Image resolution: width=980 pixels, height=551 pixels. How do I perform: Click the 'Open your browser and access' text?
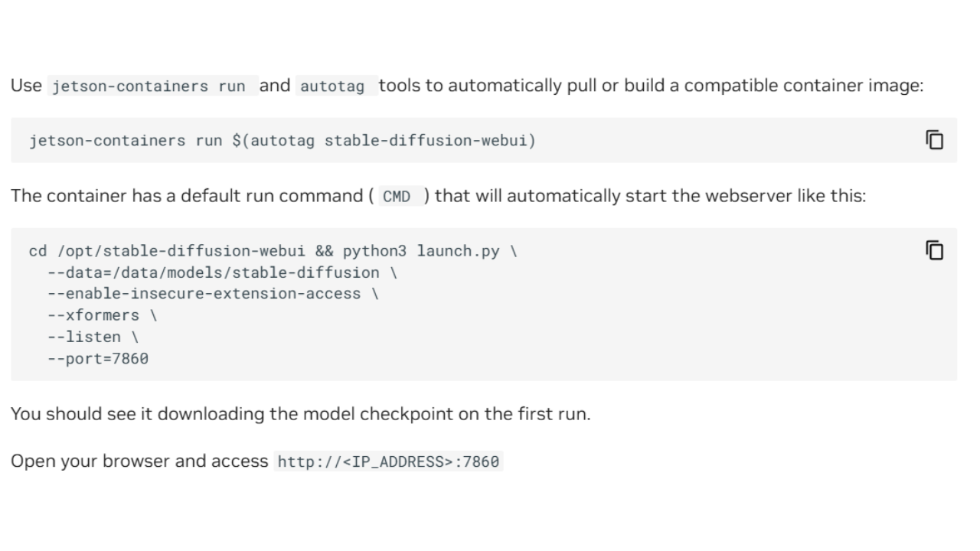[139, 461]
